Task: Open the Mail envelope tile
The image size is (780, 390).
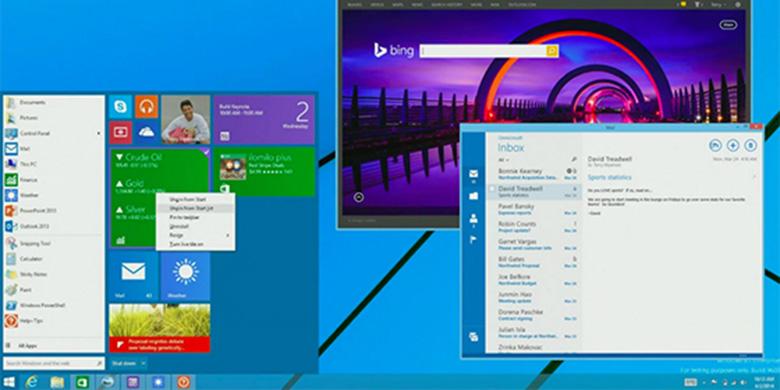Action: 133,276
